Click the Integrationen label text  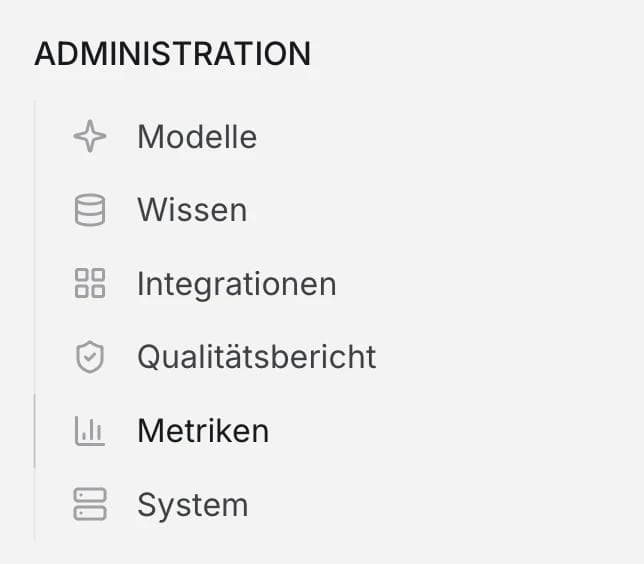tap(236, 284)
